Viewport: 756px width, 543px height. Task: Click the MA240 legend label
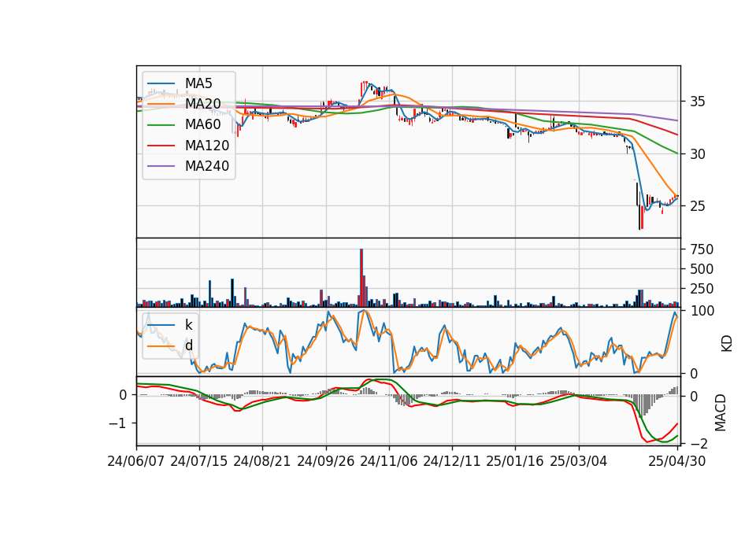pos(207,166)
